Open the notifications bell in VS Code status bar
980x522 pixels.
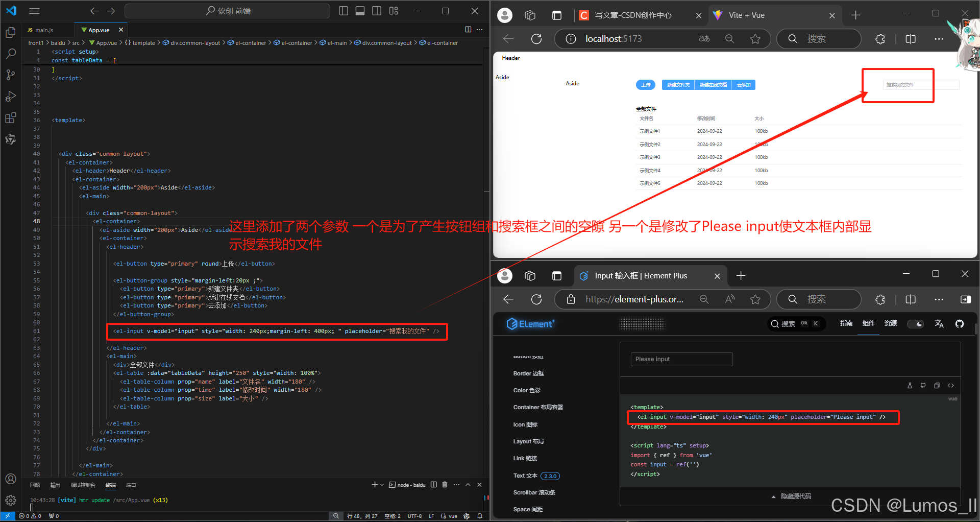click(480, 516)
